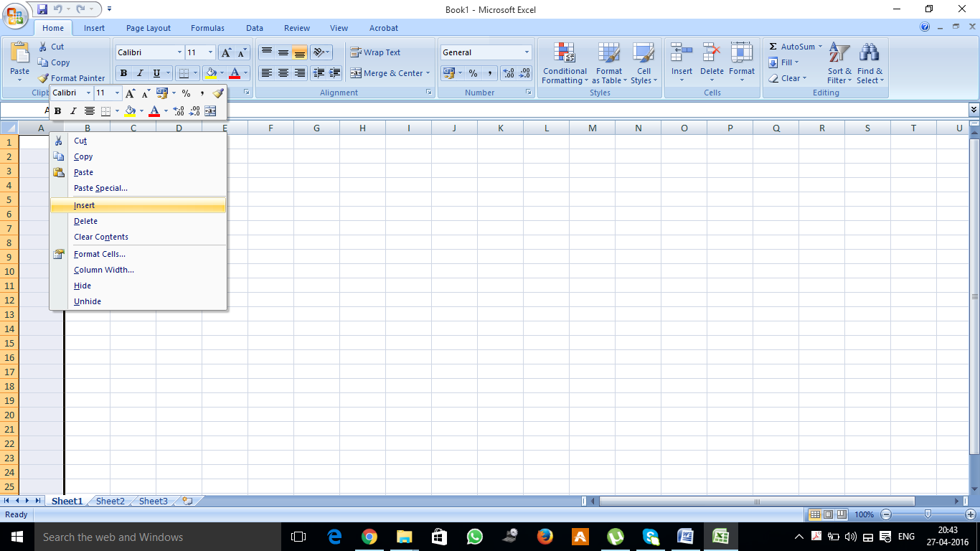Click the ribbon Cut button
Image resolution: width=980 pixels, height=551 pixels.
click(x=51, y=47)
